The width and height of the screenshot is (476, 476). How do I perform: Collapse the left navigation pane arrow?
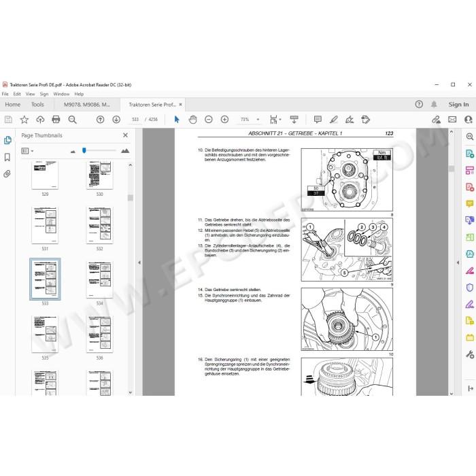pos(139,262)
